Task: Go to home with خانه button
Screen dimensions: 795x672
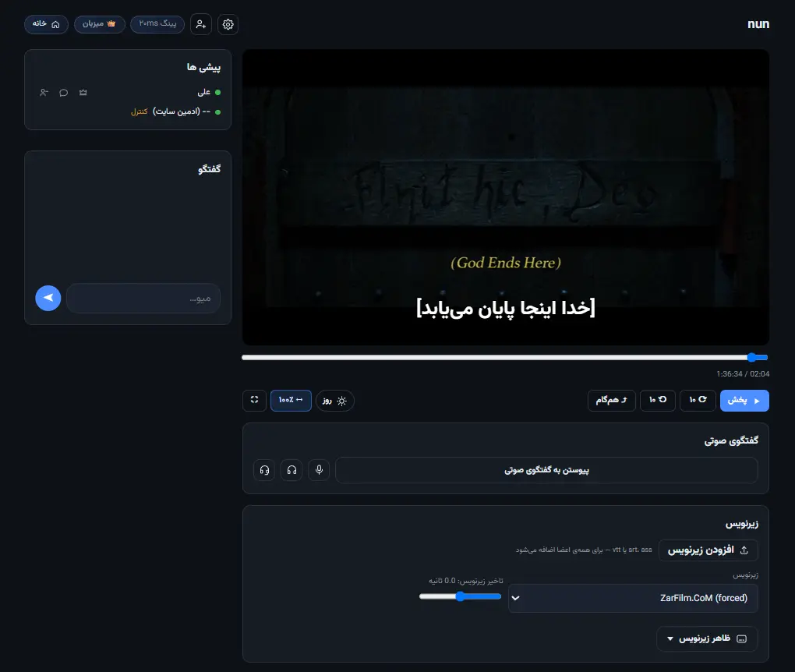Action: click(x=46, y=24)
